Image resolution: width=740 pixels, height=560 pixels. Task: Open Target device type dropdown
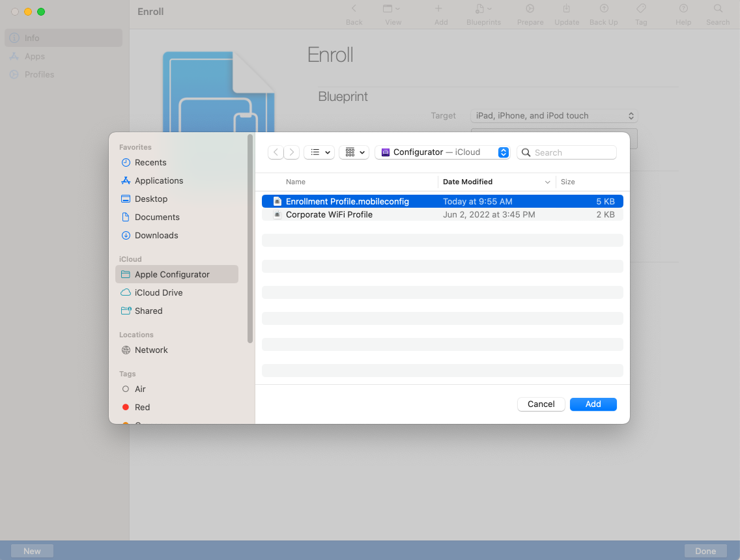554,116
